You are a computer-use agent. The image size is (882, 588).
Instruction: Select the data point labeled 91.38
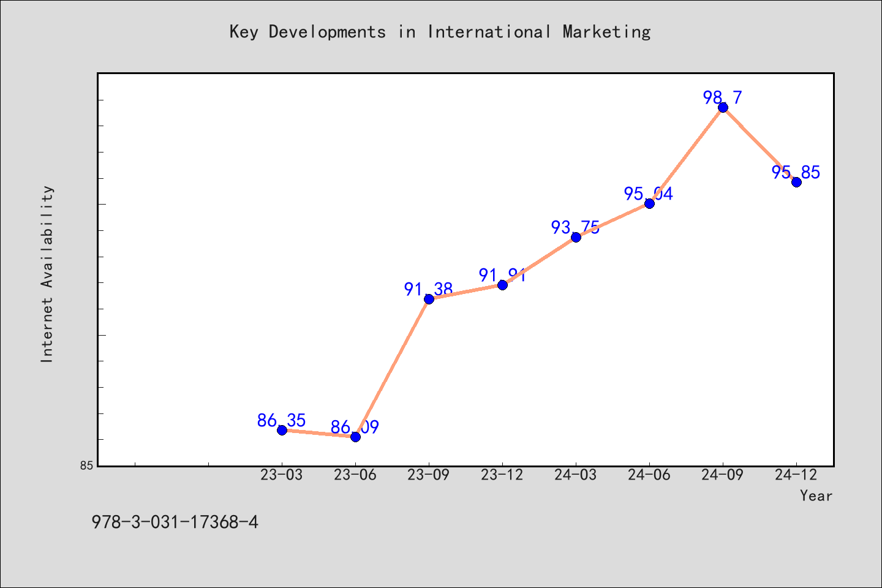429,299
